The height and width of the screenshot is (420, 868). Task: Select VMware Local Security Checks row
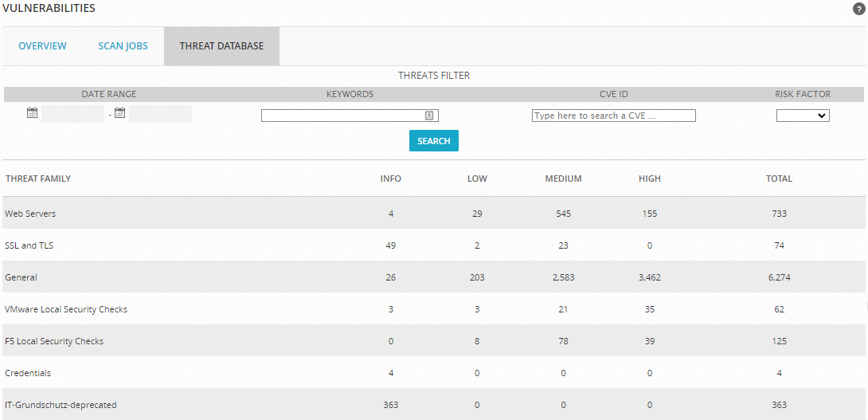(x=66, y=309)
